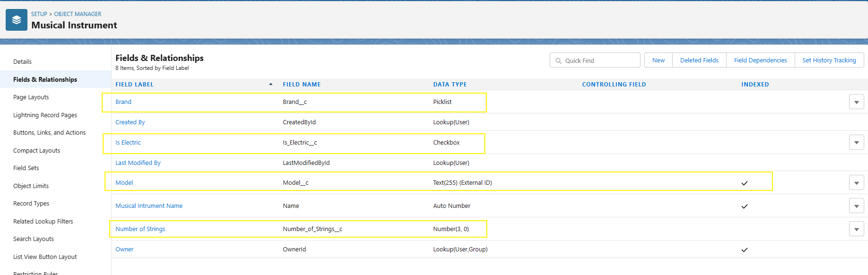Click the New field button
This screenshot has height=275, width=868.
tap(658, 60)
